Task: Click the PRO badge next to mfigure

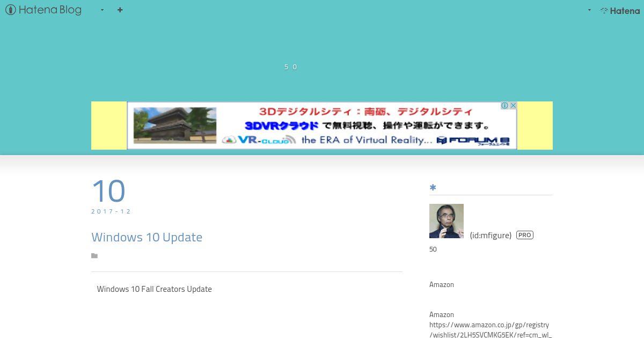Action: 524,235
